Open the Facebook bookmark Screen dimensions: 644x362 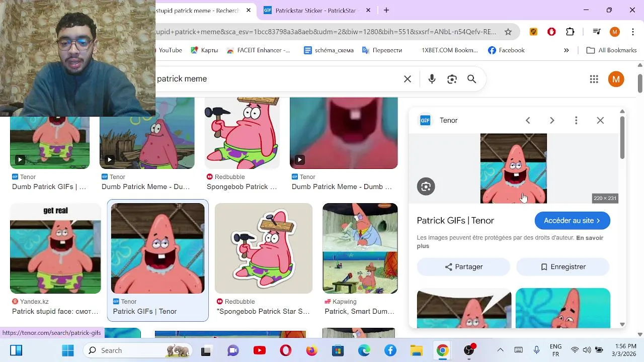[506, 50]
